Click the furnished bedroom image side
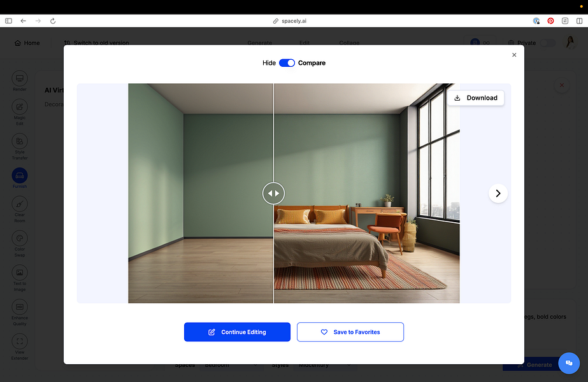This screenshot has height=382, width=588. tap(367, 193)
